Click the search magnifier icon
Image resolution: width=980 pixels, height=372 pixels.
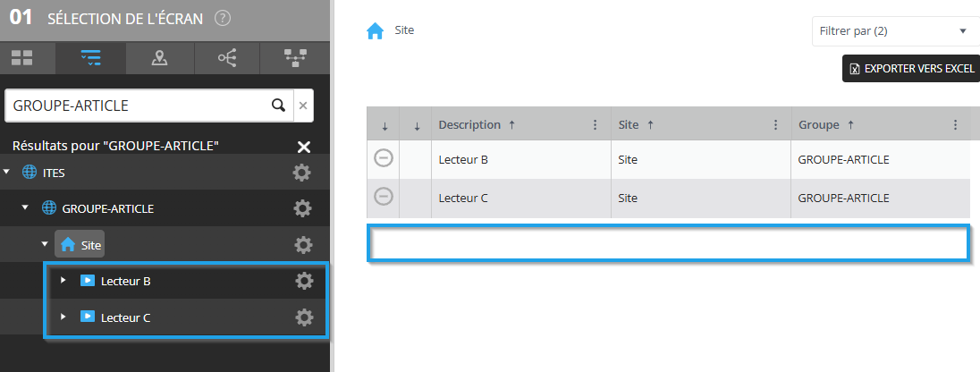[279, 105]
